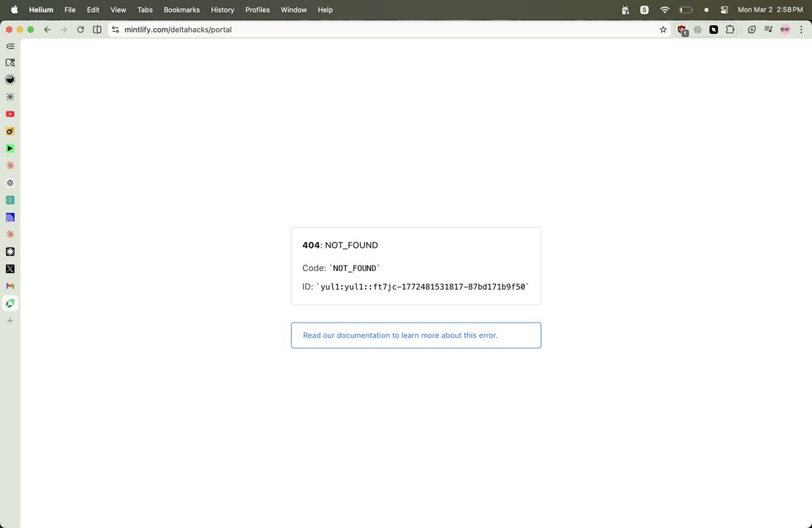Open the View menu
Image resolution: width=812 pixels, height=528 pixels.
(x=118, y=10)
